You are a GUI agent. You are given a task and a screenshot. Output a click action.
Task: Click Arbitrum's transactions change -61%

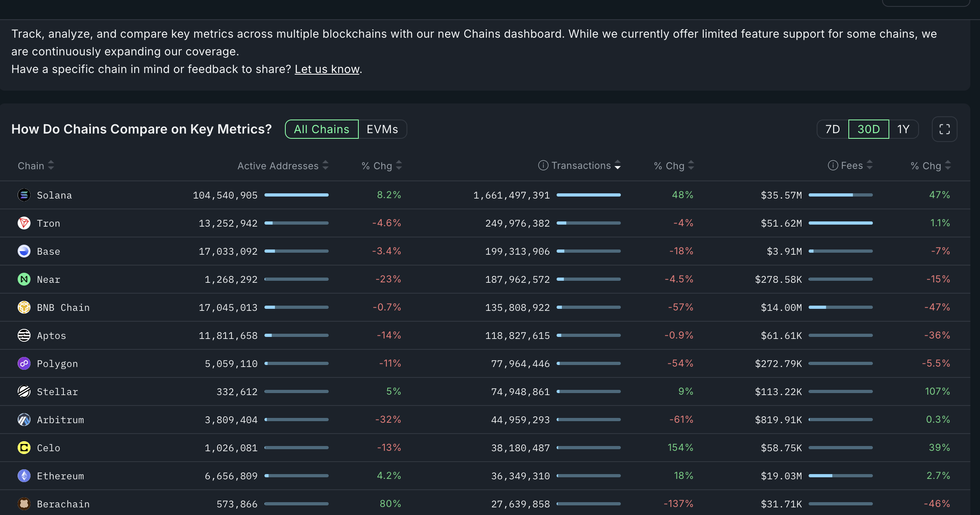681,420
